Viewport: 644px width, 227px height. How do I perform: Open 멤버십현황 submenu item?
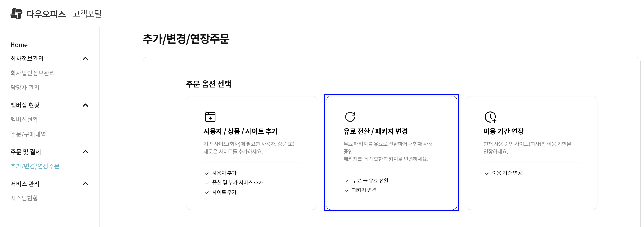point(24,119)
